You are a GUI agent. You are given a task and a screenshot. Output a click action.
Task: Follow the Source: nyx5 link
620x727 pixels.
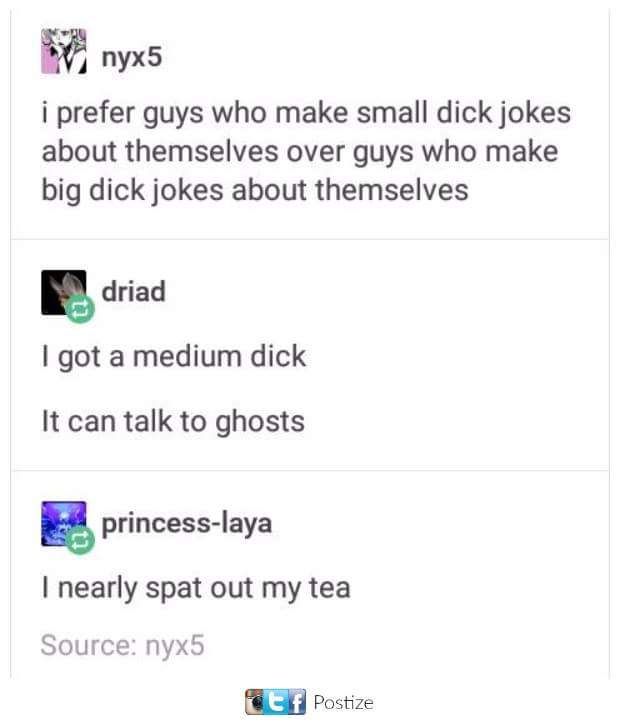pyautogui.click(x=122, y=645)
